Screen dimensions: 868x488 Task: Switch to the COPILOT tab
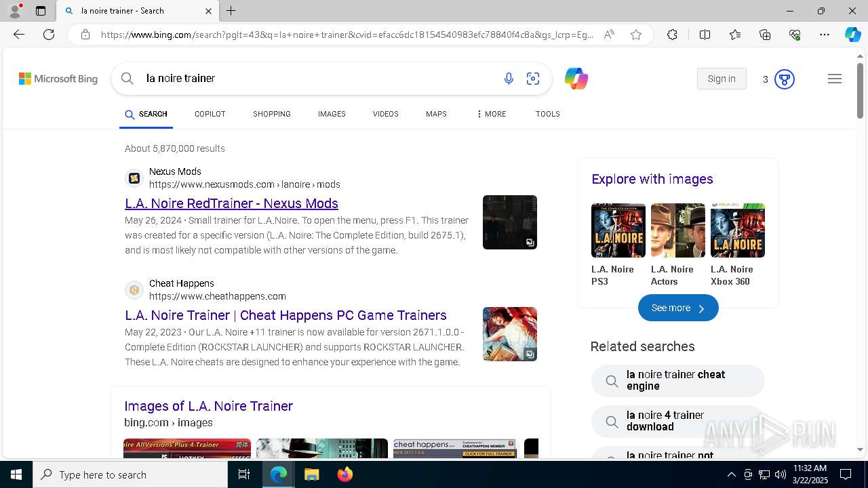click(x=210, y=114)
